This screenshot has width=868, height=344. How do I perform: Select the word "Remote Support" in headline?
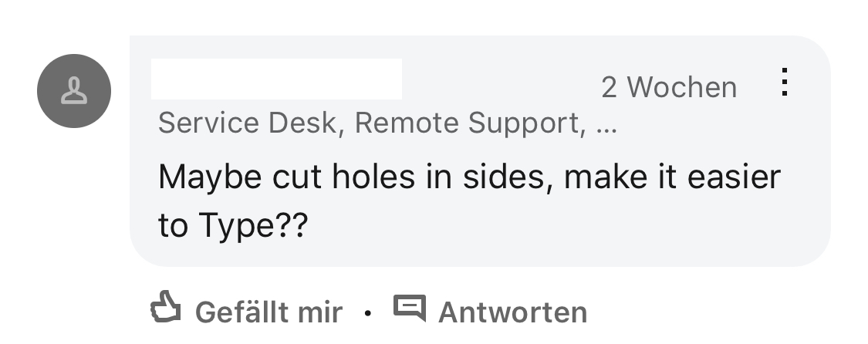click(468, 123)
